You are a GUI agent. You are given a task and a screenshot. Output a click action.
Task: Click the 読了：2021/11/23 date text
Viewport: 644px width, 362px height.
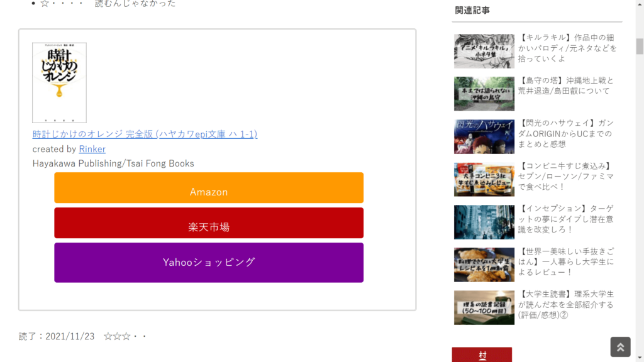57,337
